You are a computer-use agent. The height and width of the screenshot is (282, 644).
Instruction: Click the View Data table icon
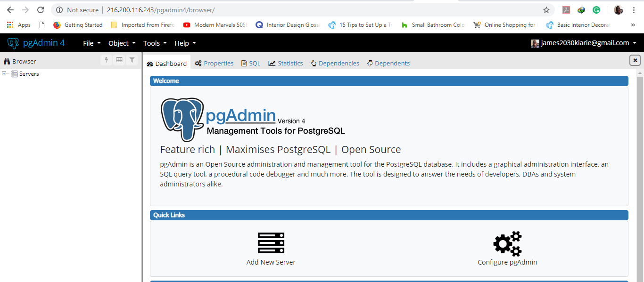click(x=119, y=60)
